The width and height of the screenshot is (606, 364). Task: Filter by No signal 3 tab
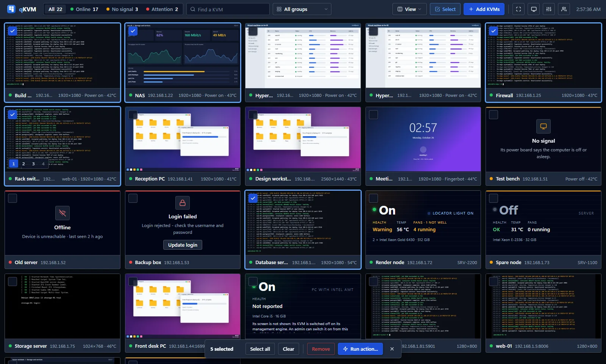122,9
